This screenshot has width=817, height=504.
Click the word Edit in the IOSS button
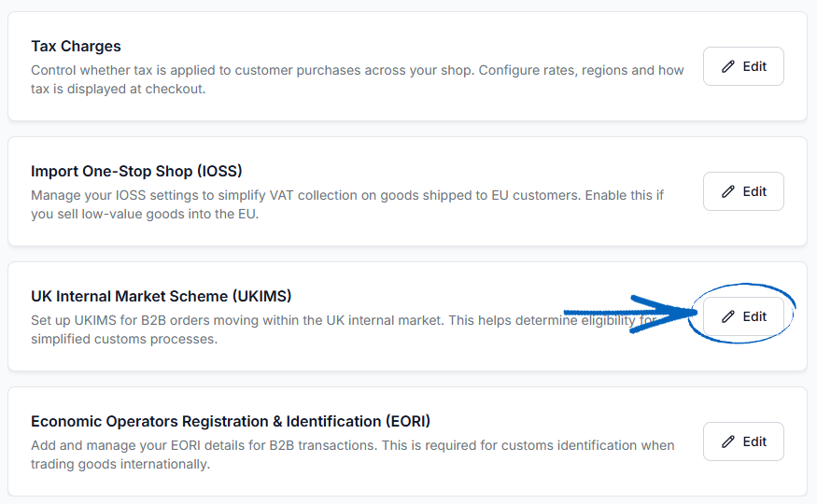754,191
